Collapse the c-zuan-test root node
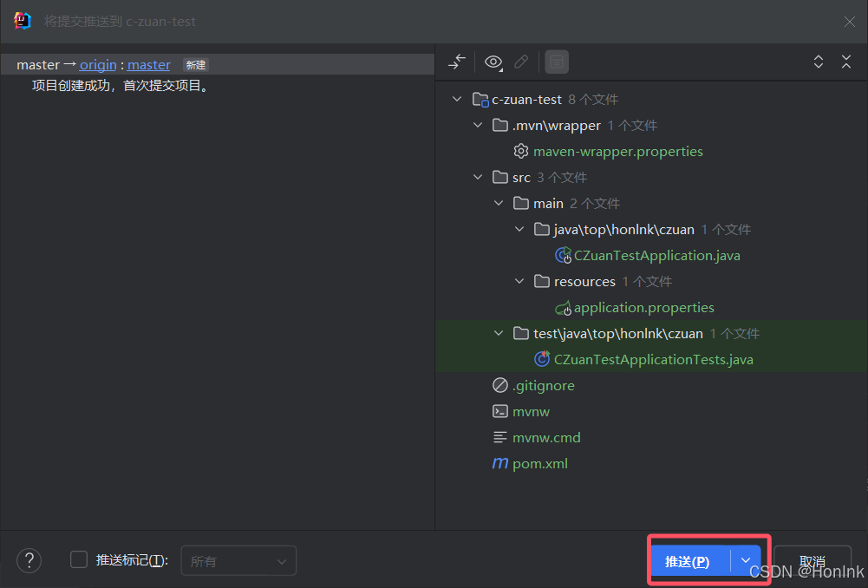 pyautogui.click(x=457, y=100)
